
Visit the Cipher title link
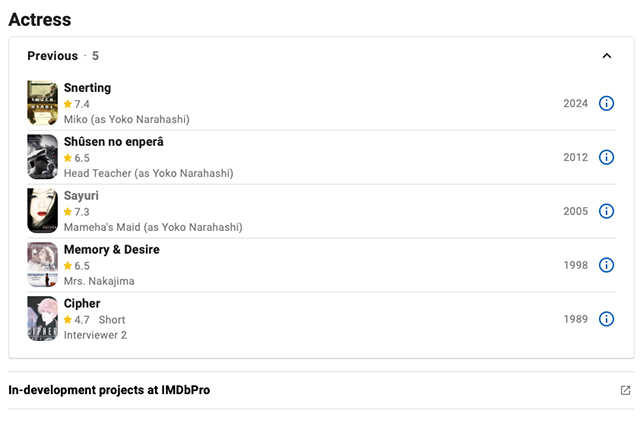coord(82,304)
